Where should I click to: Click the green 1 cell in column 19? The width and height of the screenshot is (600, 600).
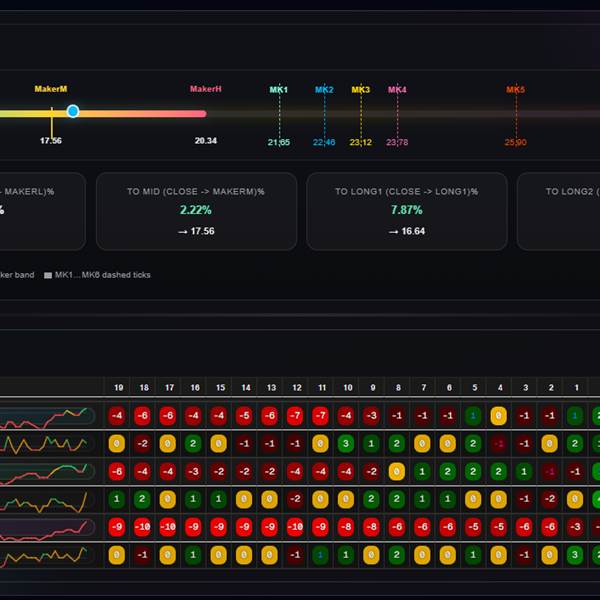pyautogui.click(x=117, y=499)
